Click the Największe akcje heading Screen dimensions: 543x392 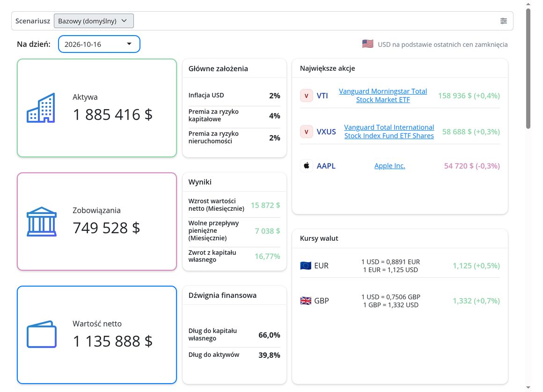327,68
